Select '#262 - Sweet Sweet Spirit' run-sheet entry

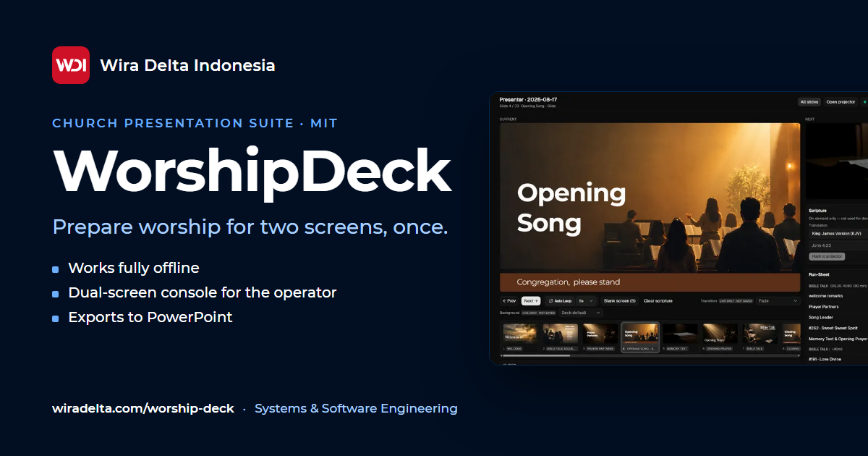tap(833, 328)
